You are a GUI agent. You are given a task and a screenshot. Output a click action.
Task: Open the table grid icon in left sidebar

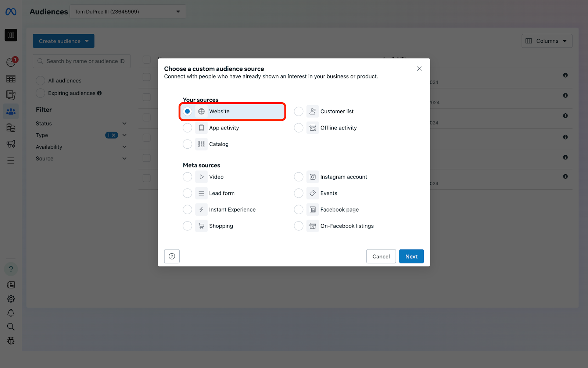11,79
